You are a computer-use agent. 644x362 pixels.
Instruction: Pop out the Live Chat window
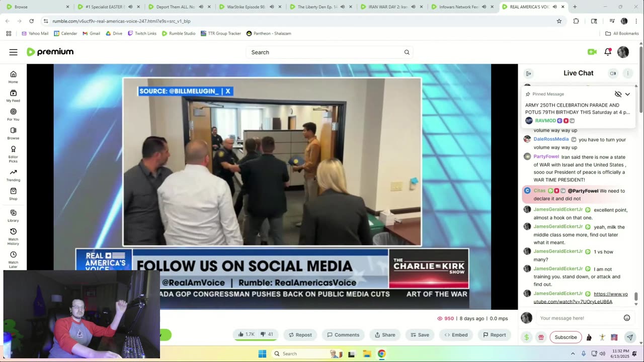pos(613,73)
